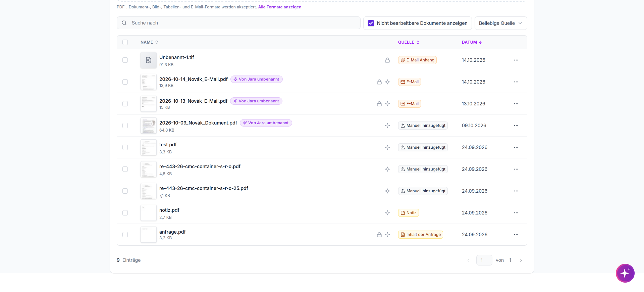Image resolution: width=644 pixels, height=292 pixels.
Task: Click file name re-443-26-cmc-container-s-r-o-25.pdf
Action: pyautogui.click(x=204, y=188)
